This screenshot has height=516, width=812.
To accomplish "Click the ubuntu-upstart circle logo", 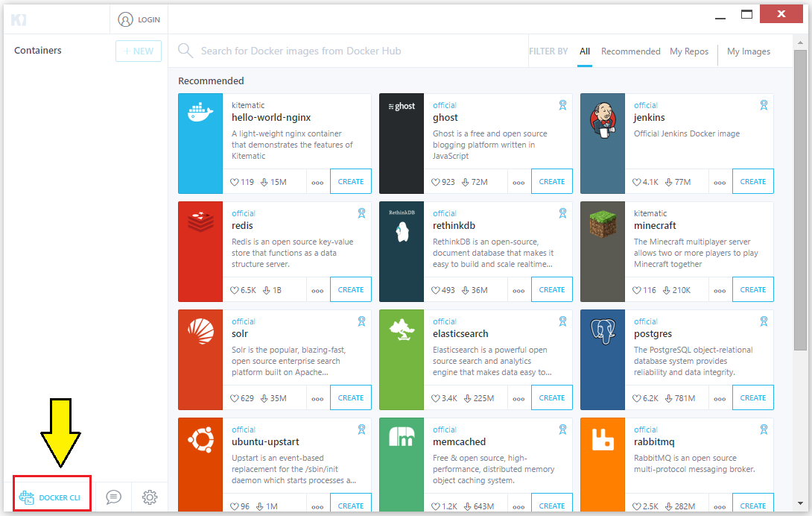I will 201,440.
